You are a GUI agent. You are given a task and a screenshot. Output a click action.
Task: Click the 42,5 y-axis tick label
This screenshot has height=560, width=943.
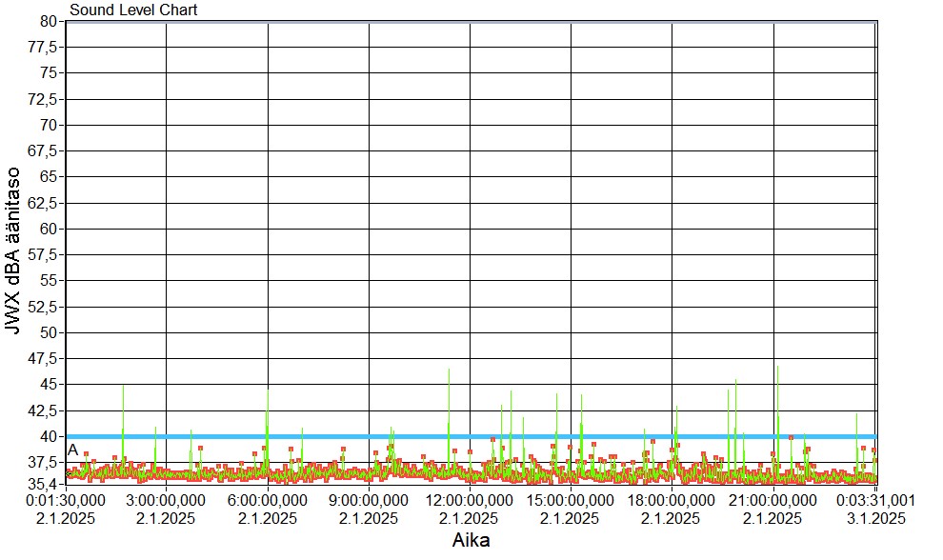(42, 410)
